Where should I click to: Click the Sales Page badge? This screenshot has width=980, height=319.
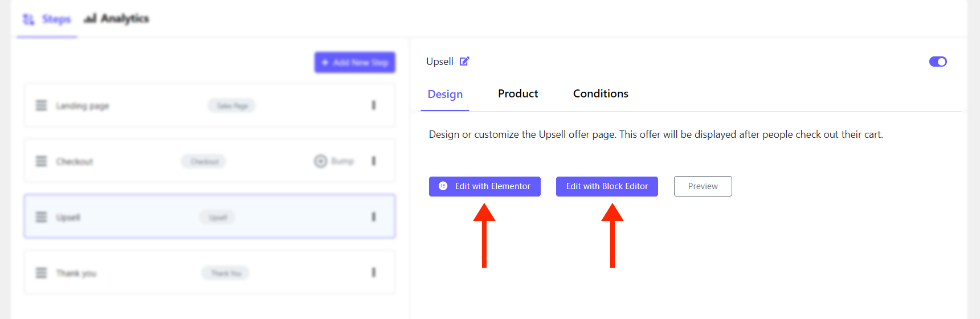click(232, 106)
